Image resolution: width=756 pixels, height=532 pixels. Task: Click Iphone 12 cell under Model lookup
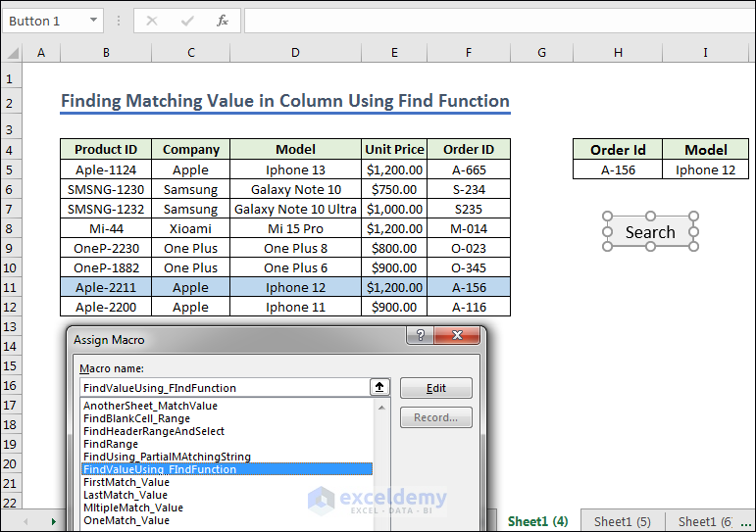tap(705, 169)
